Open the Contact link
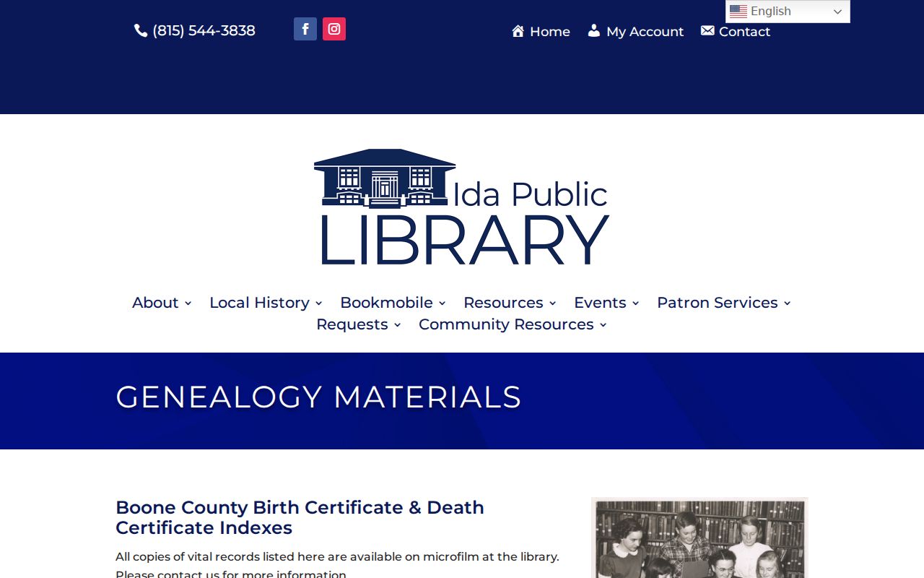Screen dimensions: 924x578 [744, 32]
